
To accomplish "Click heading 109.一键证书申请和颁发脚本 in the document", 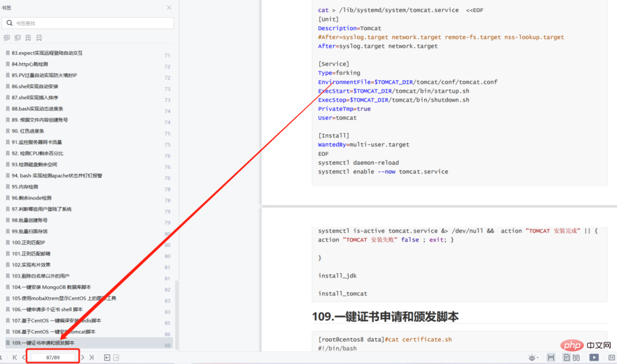I will point(385,317).
